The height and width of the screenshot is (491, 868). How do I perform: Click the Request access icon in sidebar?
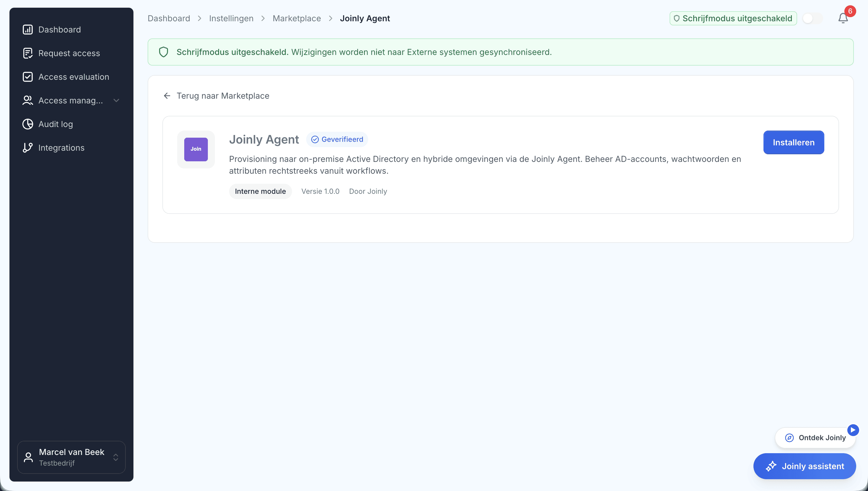click(28, 53)
